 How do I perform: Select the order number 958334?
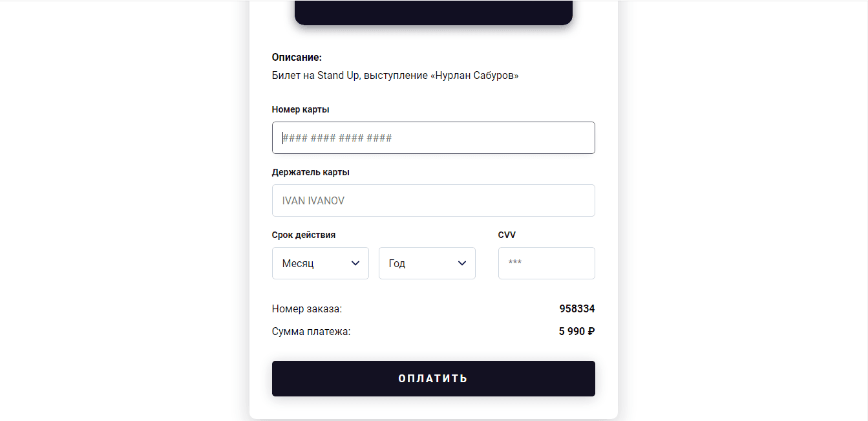577,308
